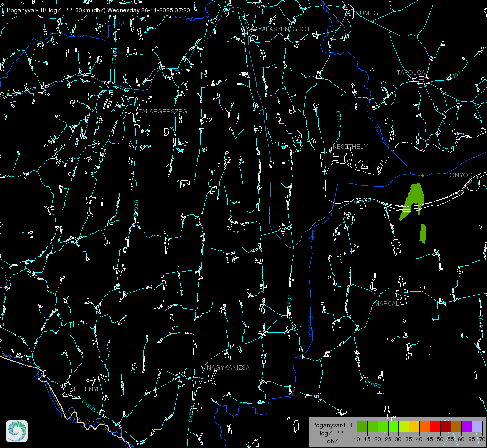
Task: Select the 40-45 dBZ orange swatch
Action: click(425, 426)
